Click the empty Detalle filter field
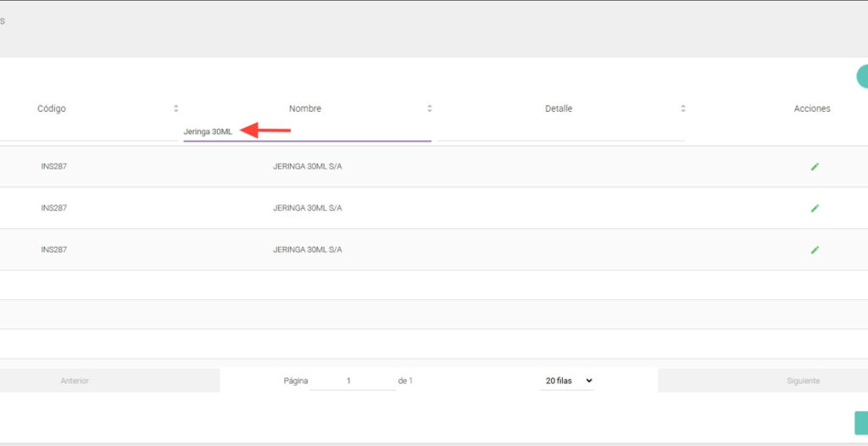 [x=559, y=131]
